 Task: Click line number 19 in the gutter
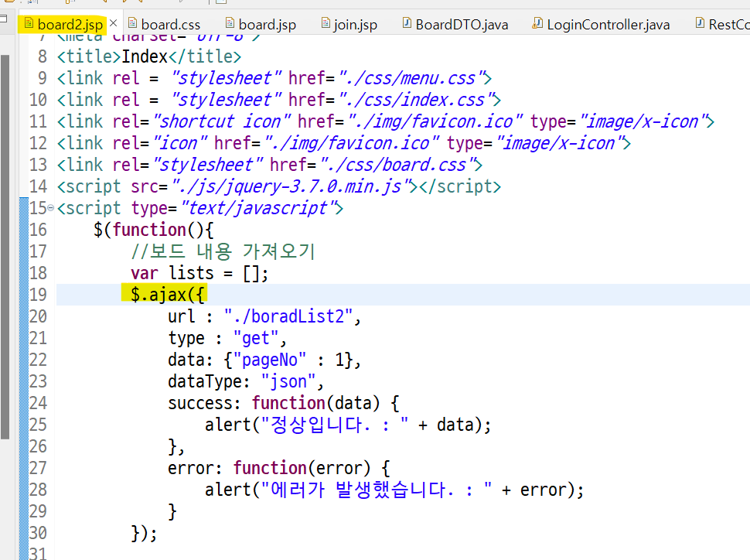(38, 295)
